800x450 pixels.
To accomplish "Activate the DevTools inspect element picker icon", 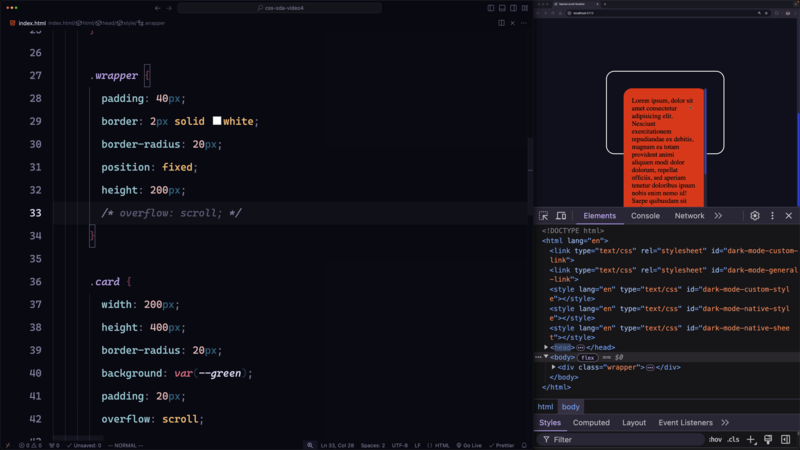I will (544, 216).
